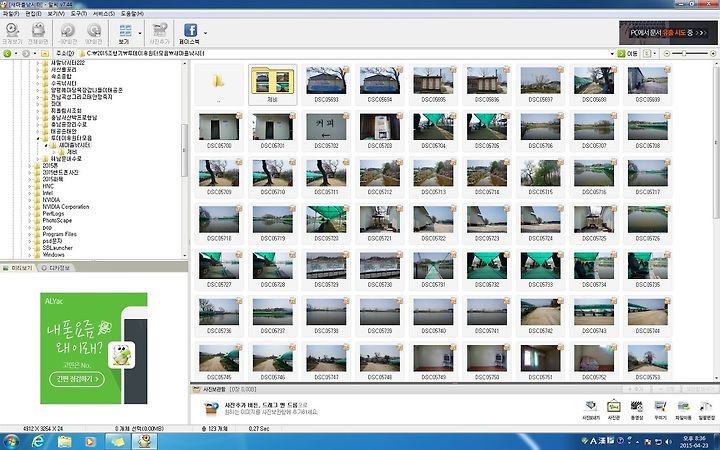Expand the PhotoScape folder tree node

pos(30,220)
